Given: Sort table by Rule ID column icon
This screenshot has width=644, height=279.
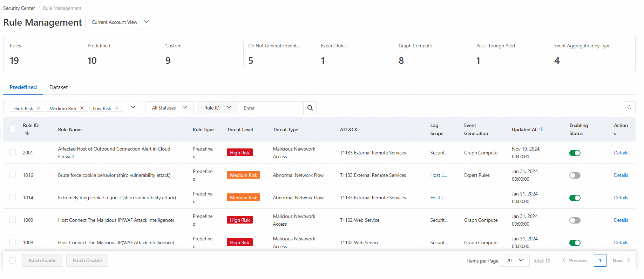Looking at the screenshot, I should click(27, 133).
